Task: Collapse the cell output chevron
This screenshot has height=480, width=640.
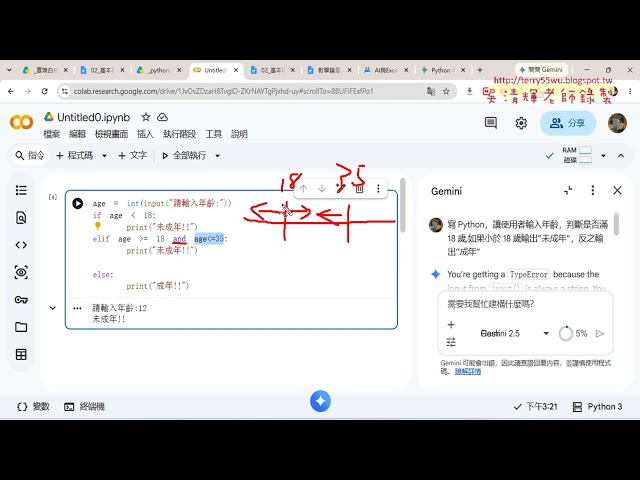Action: [x=53, y=308]
